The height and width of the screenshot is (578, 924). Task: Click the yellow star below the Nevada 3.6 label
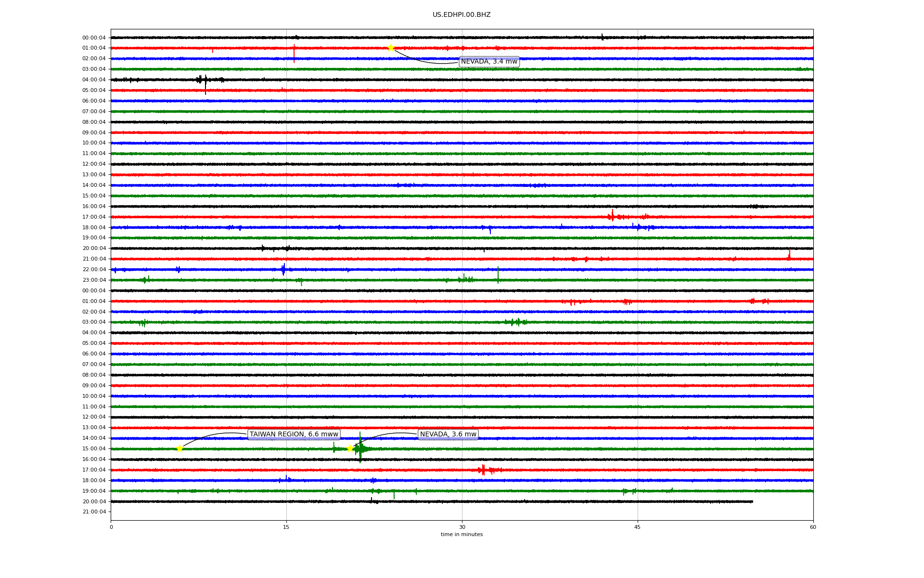[350, 448]
